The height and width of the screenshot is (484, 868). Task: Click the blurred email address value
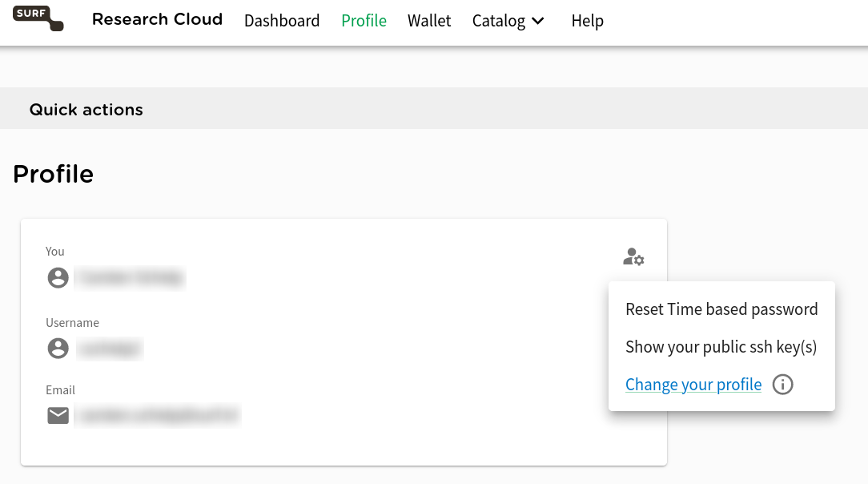coord(157,415)
